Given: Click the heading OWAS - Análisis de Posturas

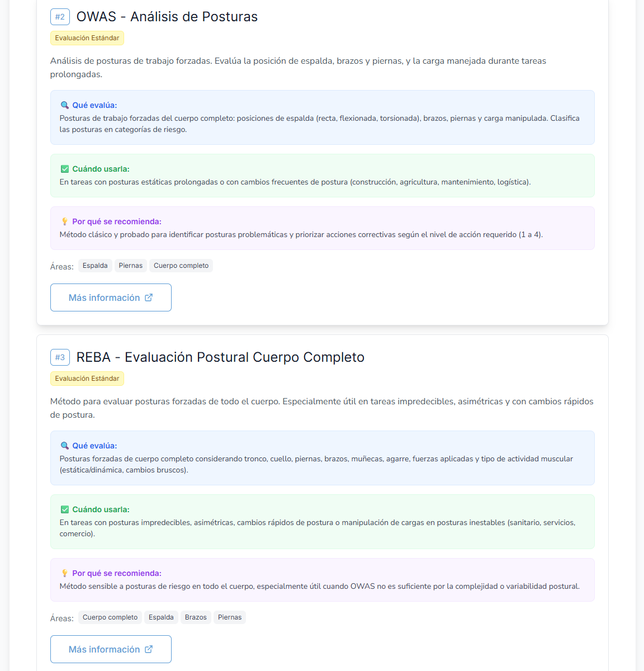Looking at the screenshot, I should pos(167,17).
